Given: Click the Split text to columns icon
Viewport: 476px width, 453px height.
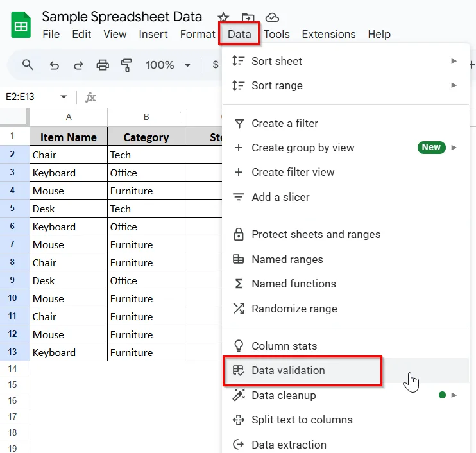Looking at the screenshot, I should (238, 420).
